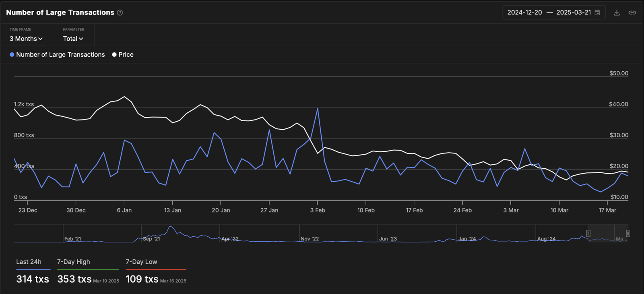Screen dimensions: 644x294
Task: Expand the Parameter Total dropdown
Action: click(73, 39)
